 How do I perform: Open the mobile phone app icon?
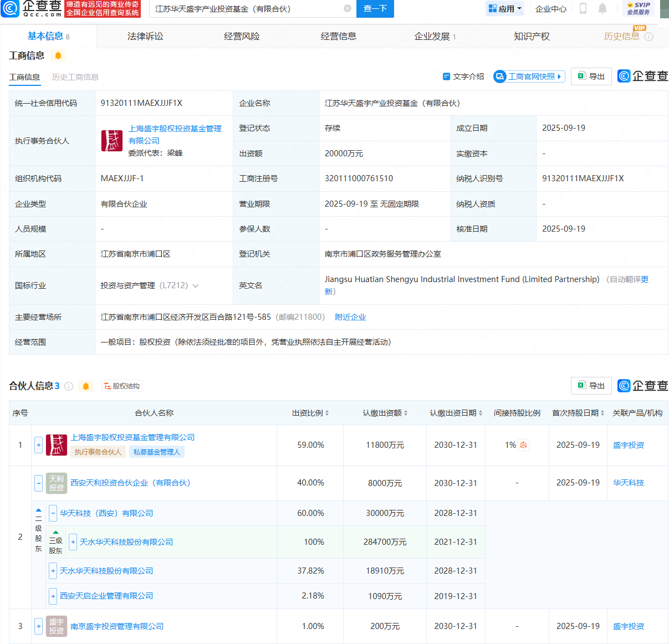(583, 8)
